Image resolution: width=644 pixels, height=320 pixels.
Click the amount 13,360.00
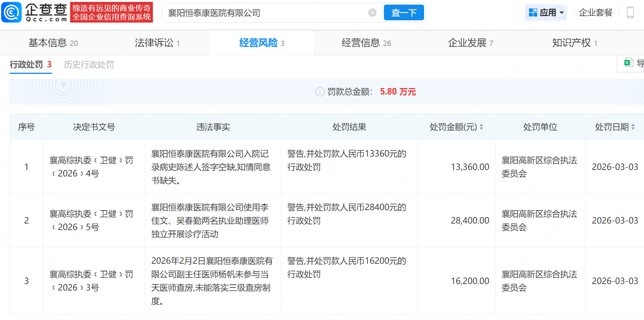470,167
